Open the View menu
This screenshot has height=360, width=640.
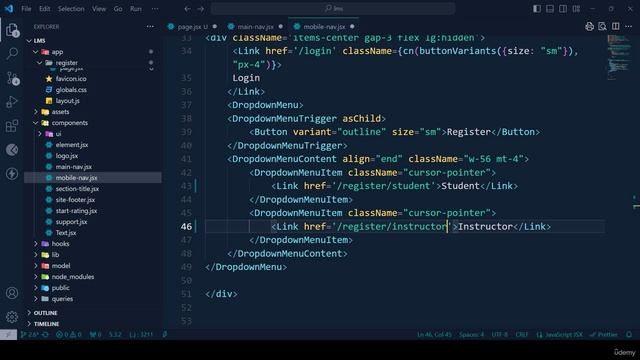(x=99, y=9)
